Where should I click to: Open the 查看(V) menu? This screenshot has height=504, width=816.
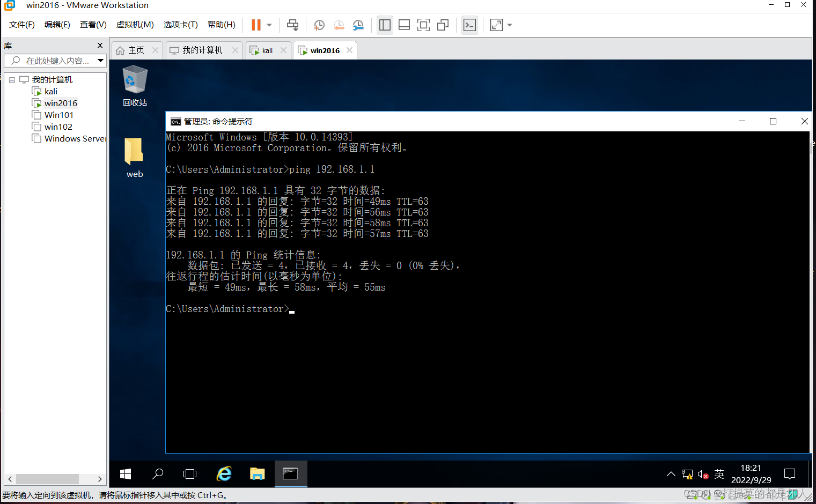(93, 25)
